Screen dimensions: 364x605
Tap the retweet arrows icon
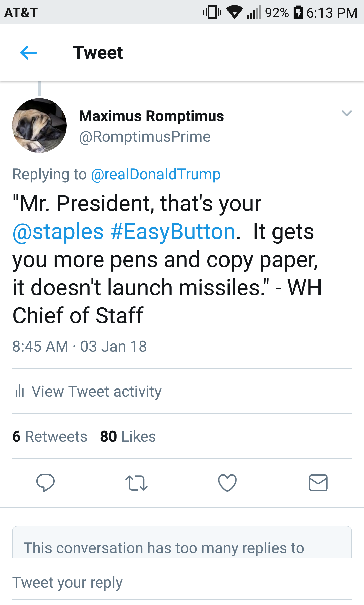[x=136, y=483]
